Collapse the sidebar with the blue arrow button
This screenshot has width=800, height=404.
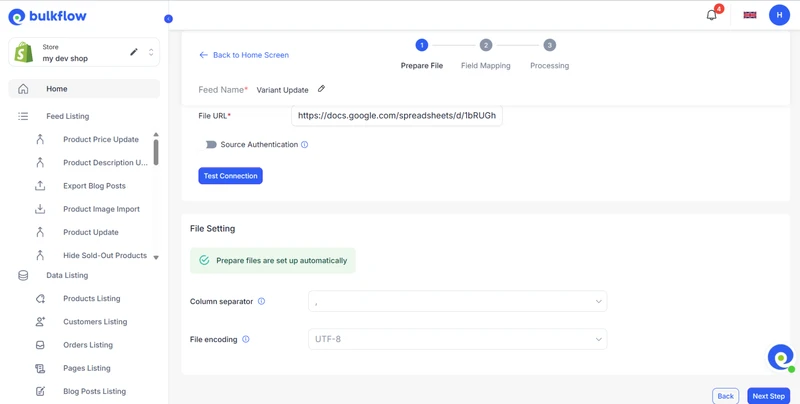click(168, 19)
